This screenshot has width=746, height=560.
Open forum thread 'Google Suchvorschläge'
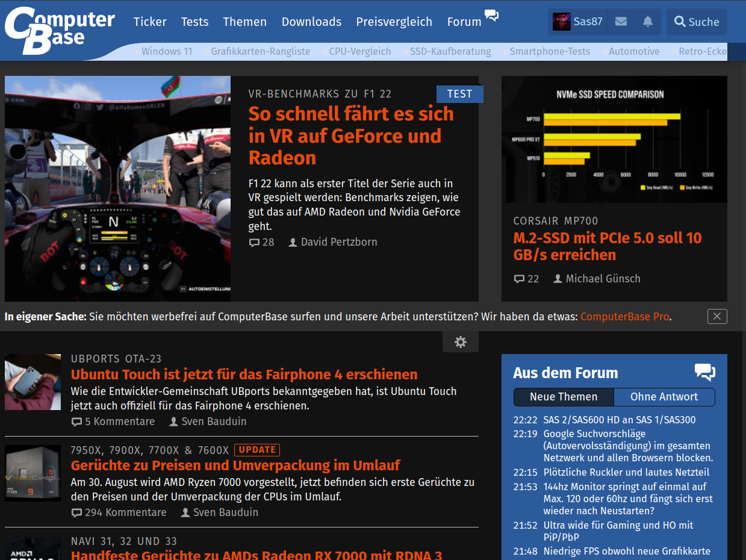point(627,446)
